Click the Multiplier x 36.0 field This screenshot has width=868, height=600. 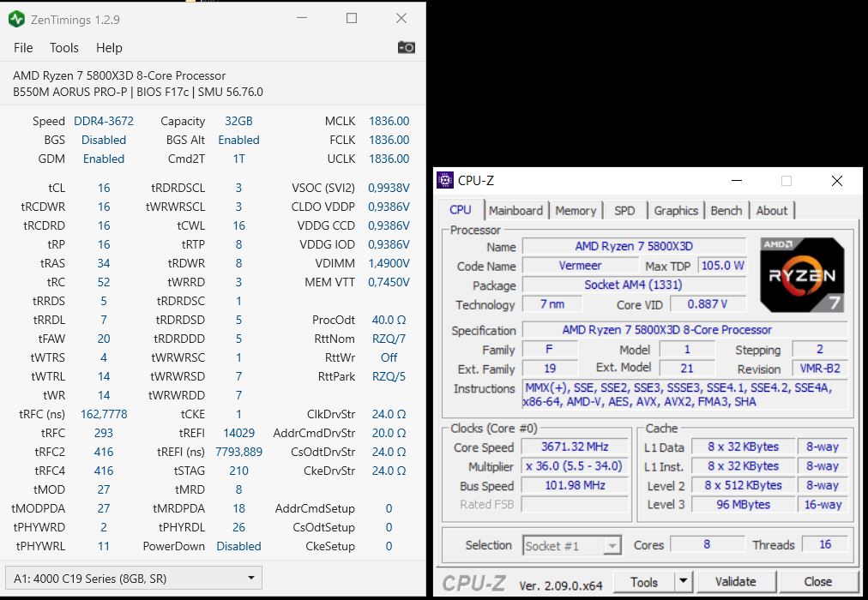pos(575,466)
